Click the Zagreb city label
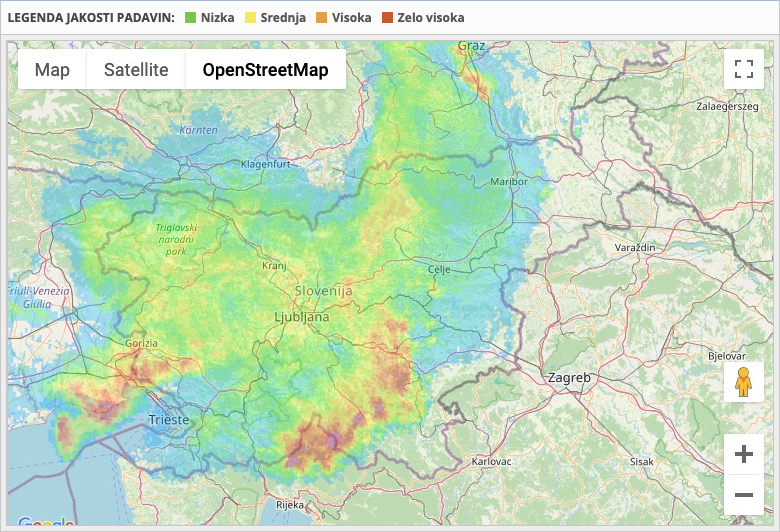 click(x=569, y=378)
